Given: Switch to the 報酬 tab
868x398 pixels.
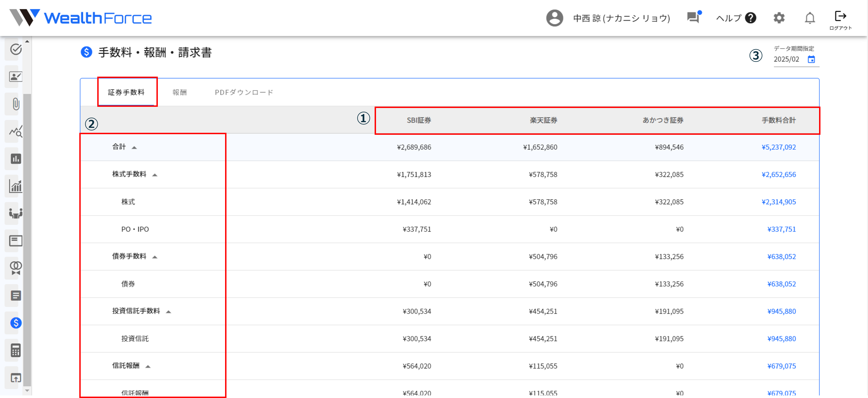Looking at the screenshot, I should (180, 92).
